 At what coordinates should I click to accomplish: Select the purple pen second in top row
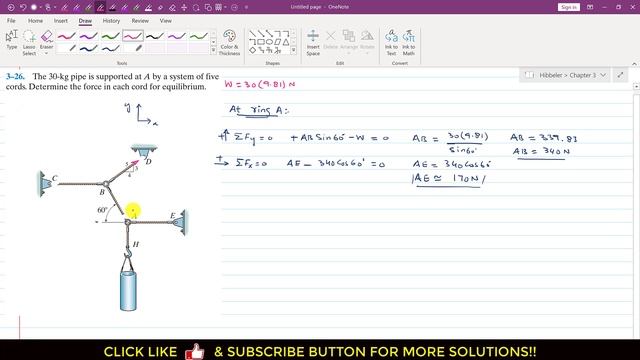tap(89, 36)
